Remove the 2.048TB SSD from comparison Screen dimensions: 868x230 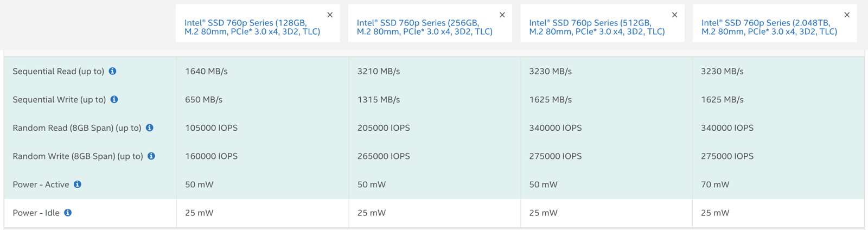point(847,15)
